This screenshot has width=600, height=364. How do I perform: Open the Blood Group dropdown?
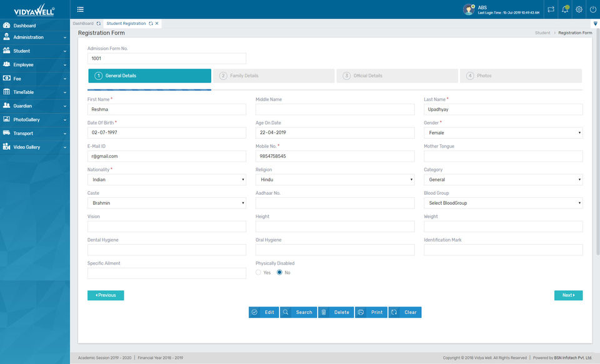click(x=503, y=203)
